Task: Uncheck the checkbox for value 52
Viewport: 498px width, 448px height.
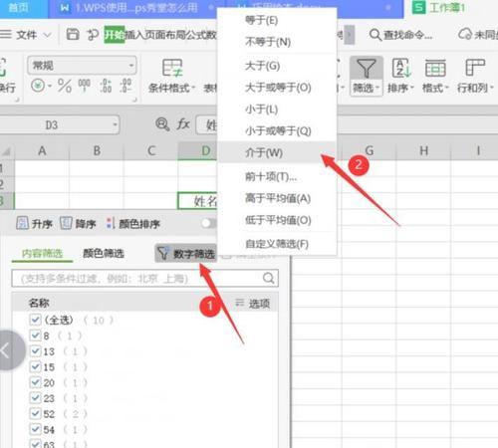Action: pos(35,413)
